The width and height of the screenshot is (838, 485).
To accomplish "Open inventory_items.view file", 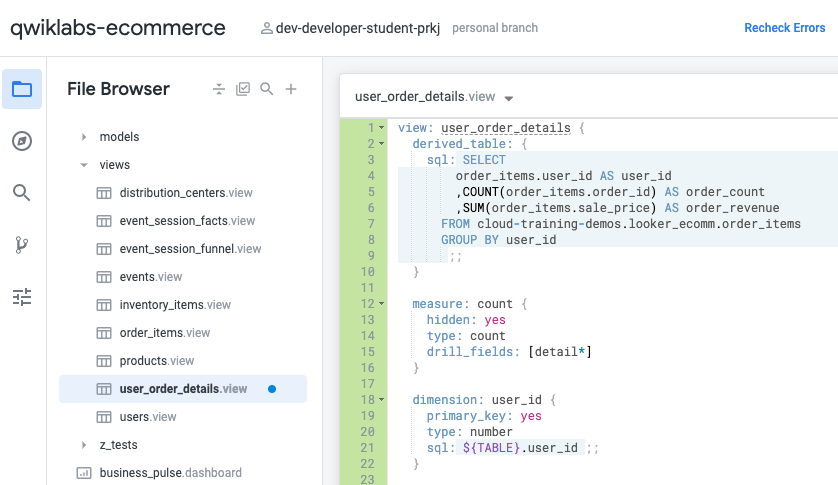I will point(175,305).
